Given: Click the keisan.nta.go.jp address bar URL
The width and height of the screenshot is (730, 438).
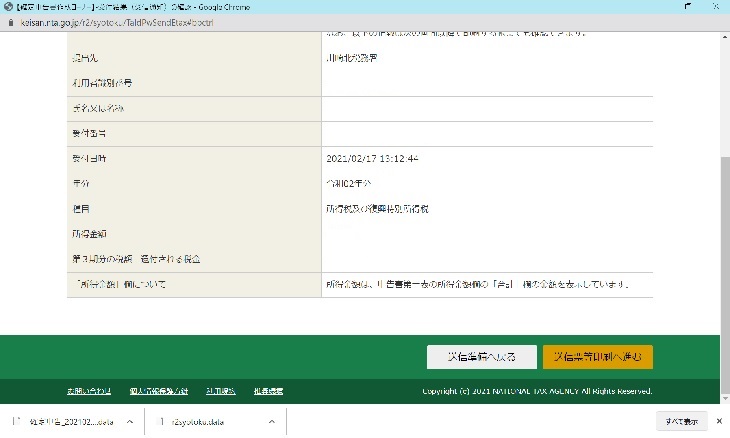Looking at the screenshot, I should 116,22.
